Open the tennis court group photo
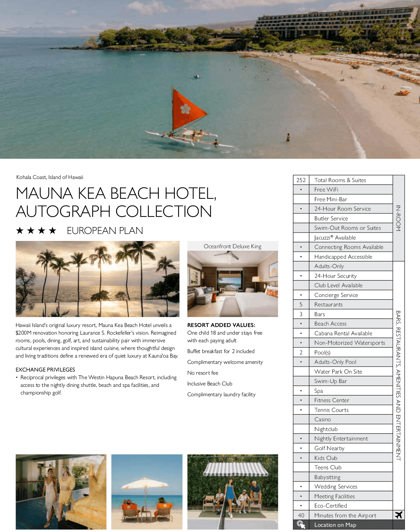Viewport: 420px width, 532px height. [233, 492]
